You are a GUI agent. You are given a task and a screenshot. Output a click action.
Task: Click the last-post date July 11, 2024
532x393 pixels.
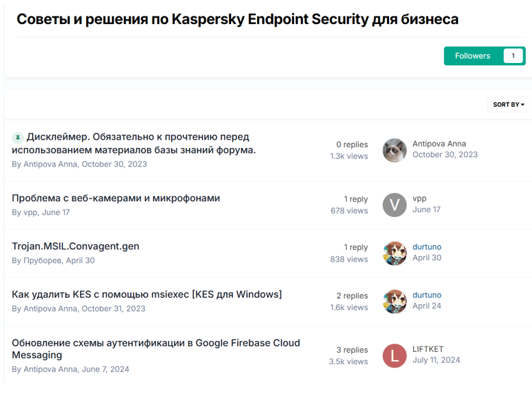(436, 360)
